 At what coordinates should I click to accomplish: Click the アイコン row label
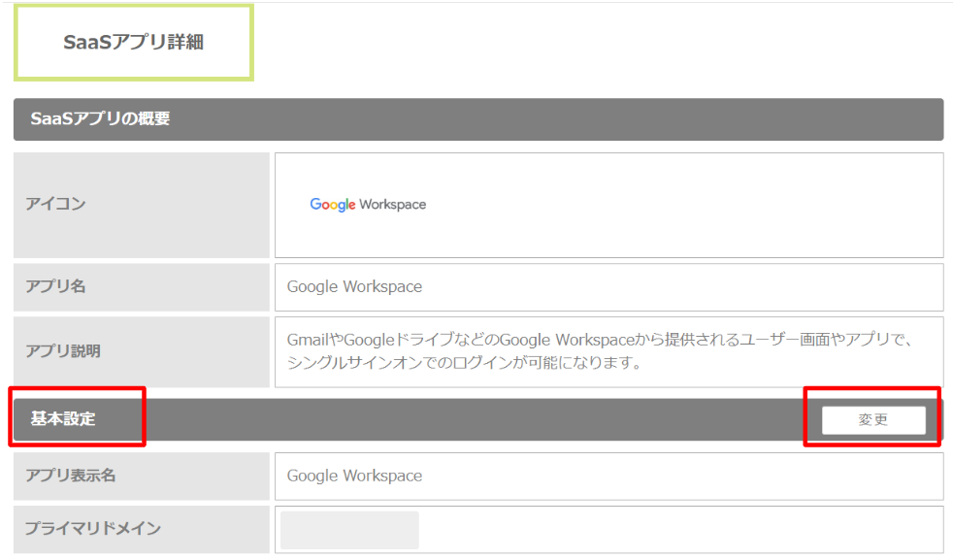pos(55,205)
